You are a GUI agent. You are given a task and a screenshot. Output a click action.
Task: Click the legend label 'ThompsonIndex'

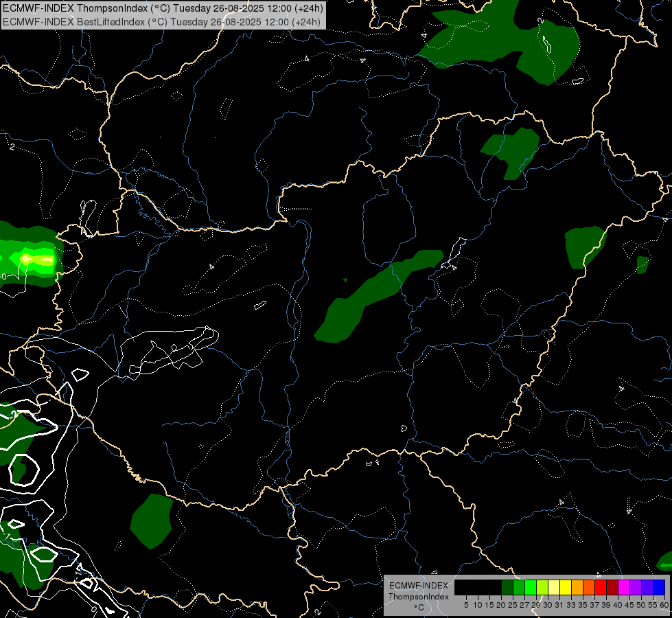click(x=419, y=597)
